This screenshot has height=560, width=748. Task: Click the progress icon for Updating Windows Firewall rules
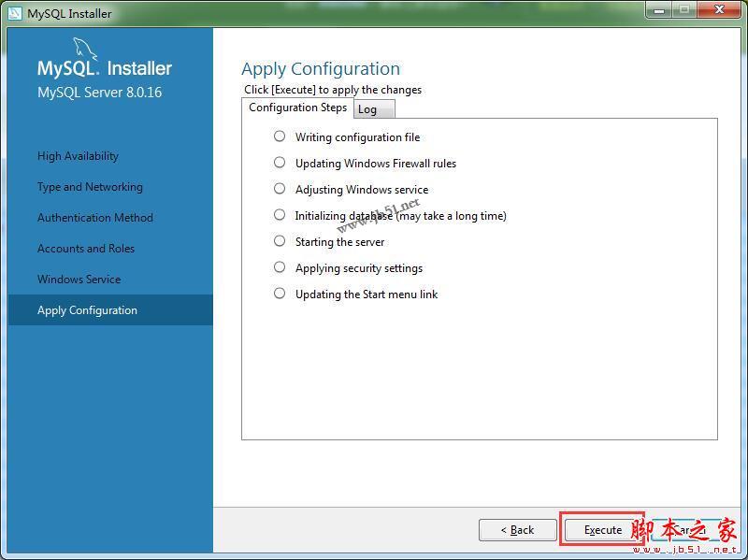click(x=279, y=163)
